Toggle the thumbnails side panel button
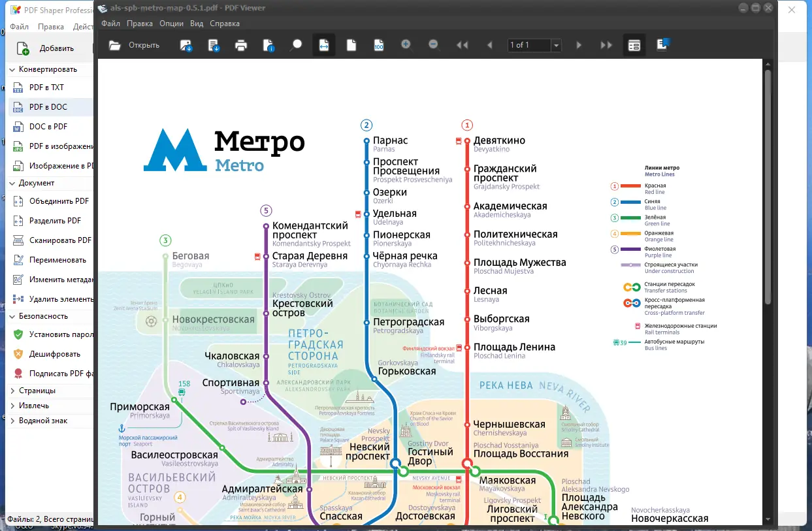 click(x=634, y=45)
